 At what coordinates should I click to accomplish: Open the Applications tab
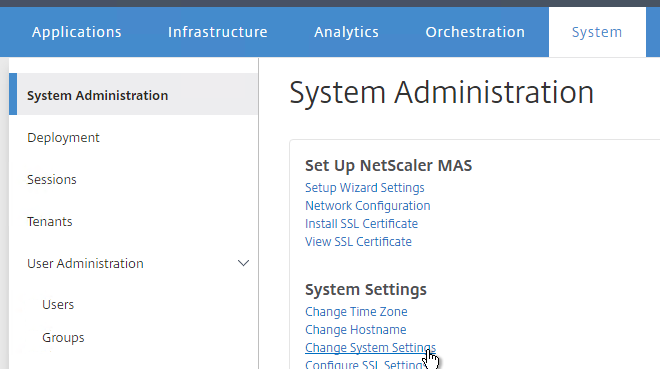[77, 32]
